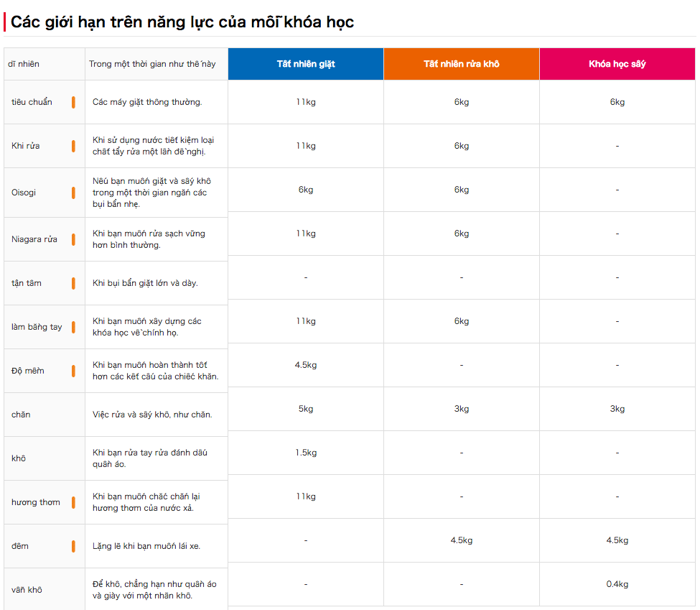Select the orange Tất nhiên rửa khô header
This screenshot has height=610, width=700.
[462, 64]
